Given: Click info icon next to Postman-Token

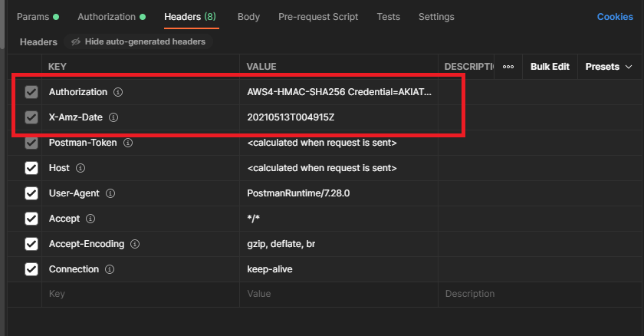Looking at the screenshot, I should pos(128,143).
